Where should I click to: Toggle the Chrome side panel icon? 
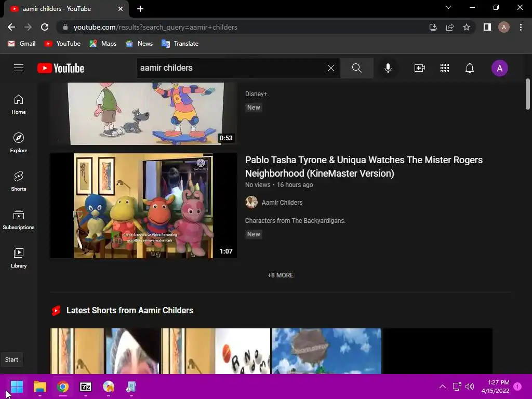click(x=487, y=27)
